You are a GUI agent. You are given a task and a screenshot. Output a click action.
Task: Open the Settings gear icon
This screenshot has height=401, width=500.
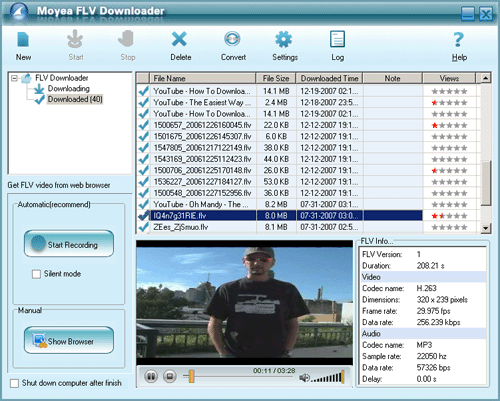(284, 39)
